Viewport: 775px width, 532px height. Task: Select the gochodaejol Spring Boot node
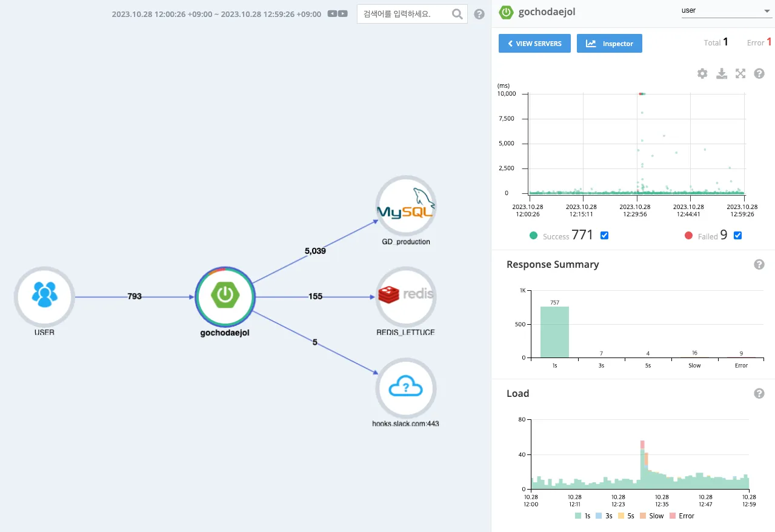point(225,296)
